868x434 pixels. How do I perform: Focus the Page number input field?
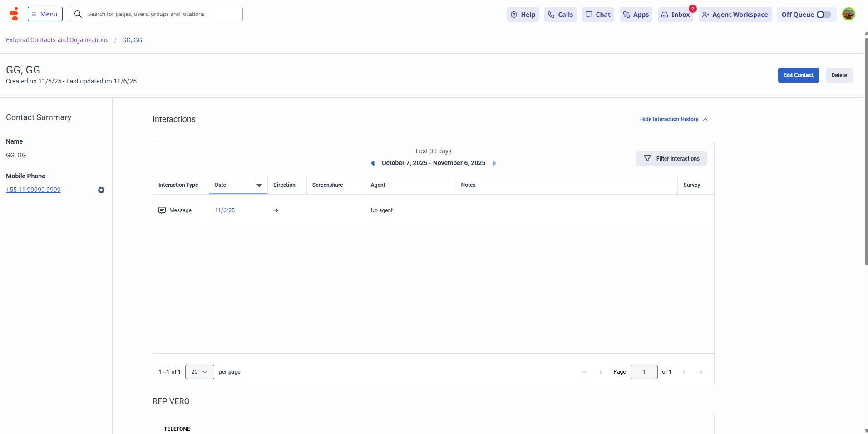(x=644, y=372)
